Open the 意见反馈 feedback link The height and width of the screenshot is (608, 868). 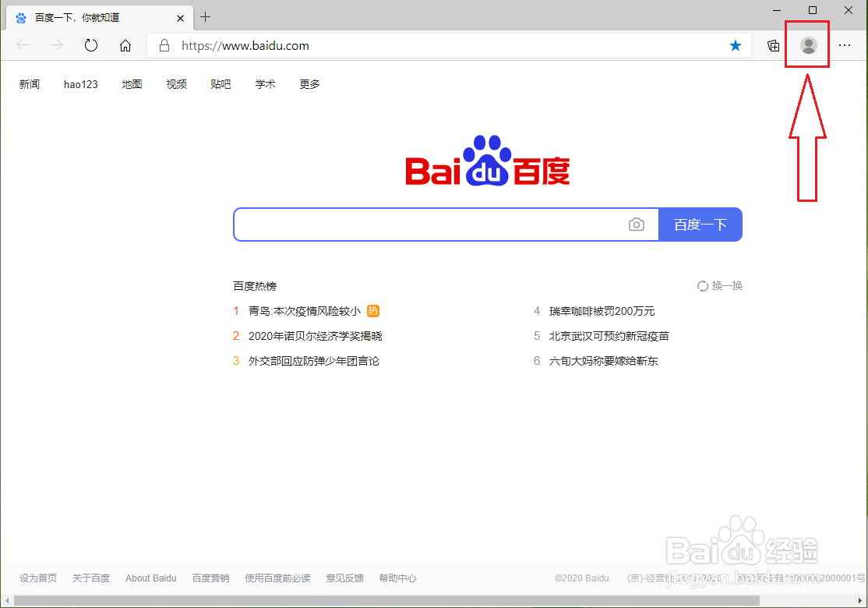pyautogui.click(x=344, y=578)
